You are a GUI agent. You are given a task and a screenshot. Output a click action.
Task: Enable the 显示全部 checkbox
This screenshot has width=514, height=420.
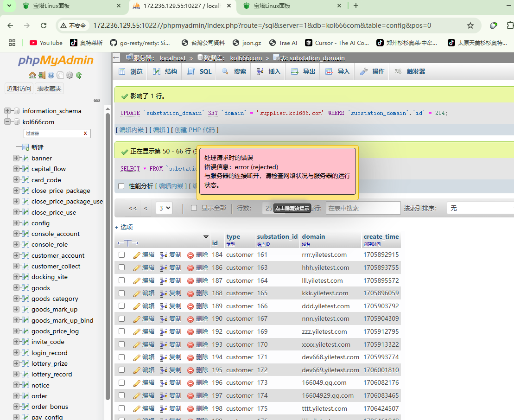(x=194, y=208)
